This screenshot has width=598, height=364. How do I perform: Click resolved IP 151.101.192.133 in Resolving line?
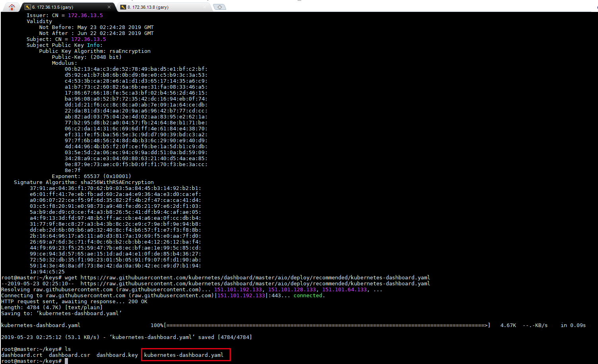[238, 289]
